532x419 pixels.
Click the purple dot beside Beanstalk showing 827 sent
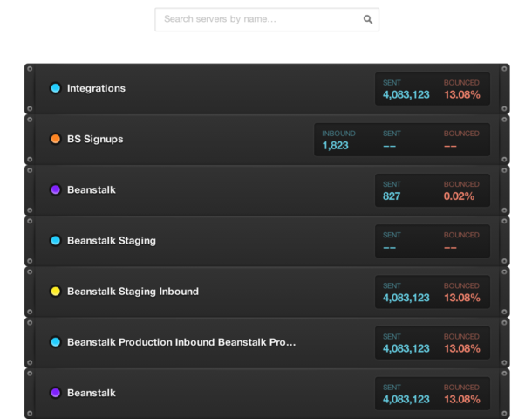(55, 189)
